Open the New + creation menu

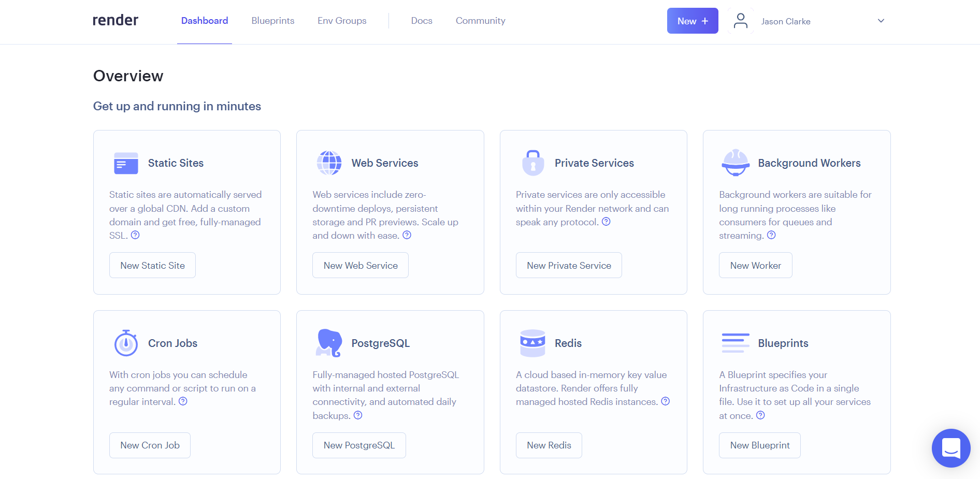click(692, 21)
